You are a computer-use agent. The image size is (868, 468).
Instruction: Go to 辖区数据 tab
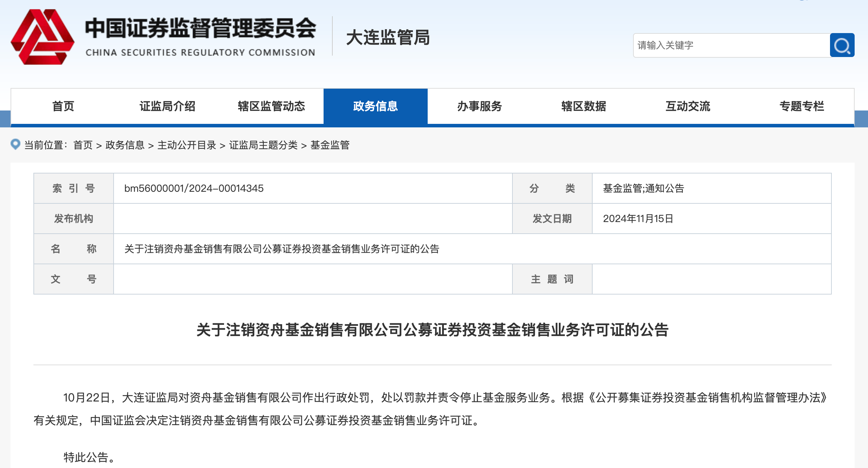[x=583, y=106]
